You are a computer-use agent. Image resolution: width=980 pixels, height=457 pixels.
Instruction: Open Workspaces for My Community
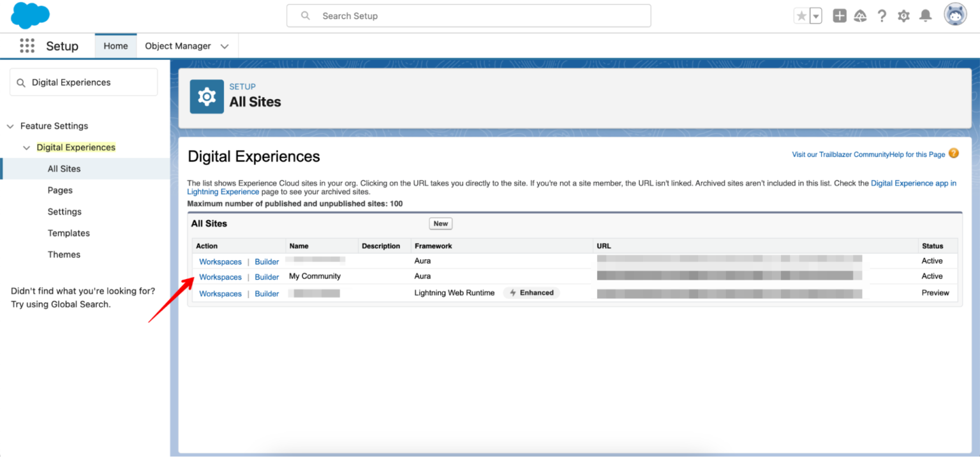point(220,277)
